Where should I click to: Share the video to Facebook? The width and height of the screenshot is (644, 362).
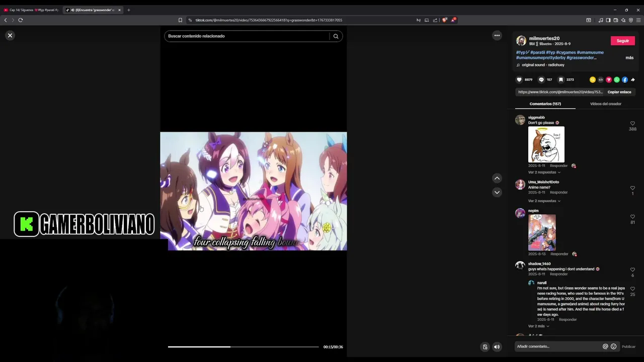coord(625,79)
